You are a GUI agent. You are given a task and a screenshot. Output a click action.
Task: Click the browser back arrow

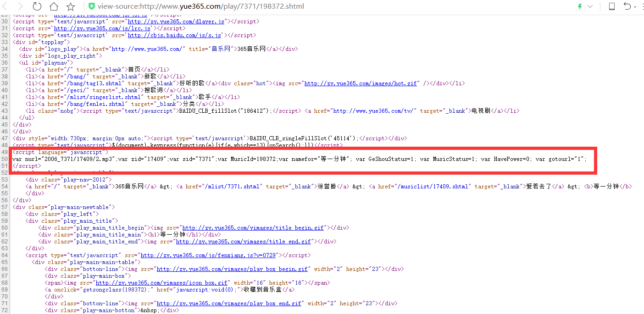[x=5, y=7]
